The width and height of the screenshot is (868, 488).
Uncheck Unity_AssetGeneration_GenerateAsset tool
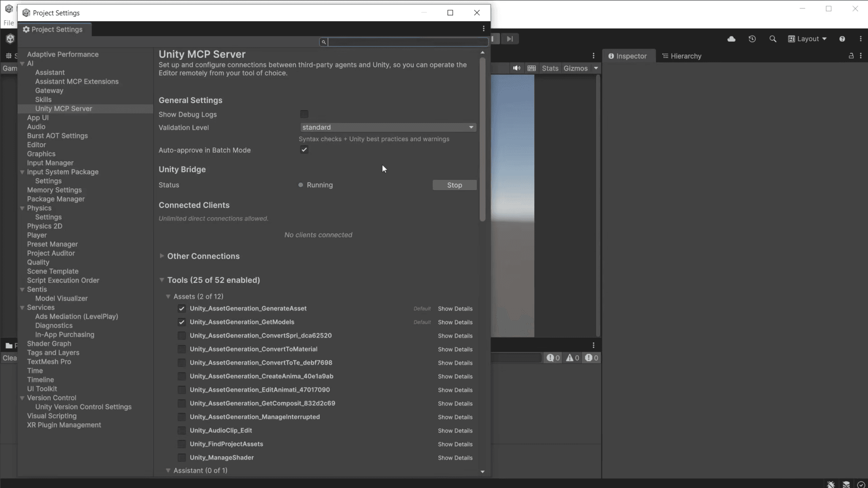tap(182, 308)
